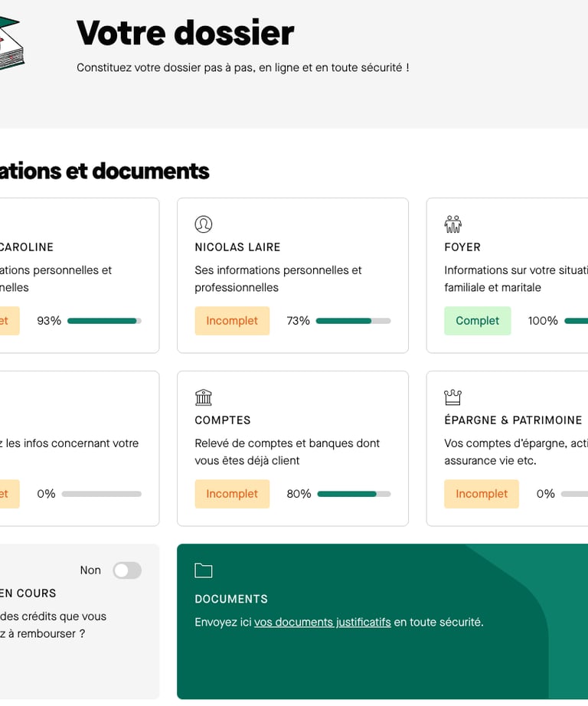Open the FOYER card title

(462, 247)
